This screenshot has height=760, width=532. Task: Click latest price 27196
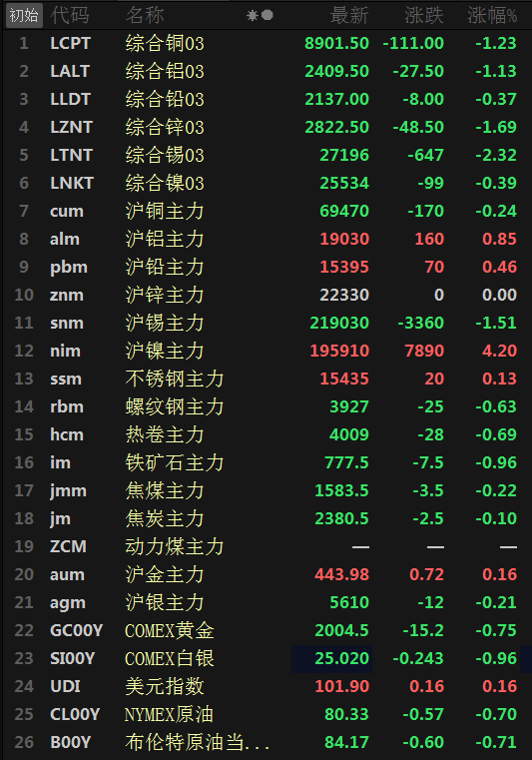pos(344,155)
